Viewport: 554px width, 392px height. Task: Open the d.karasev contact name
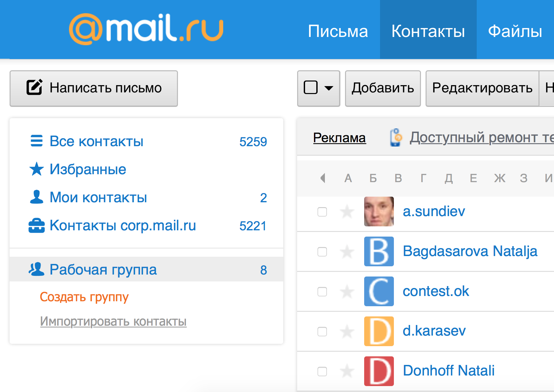pos(434,331)
